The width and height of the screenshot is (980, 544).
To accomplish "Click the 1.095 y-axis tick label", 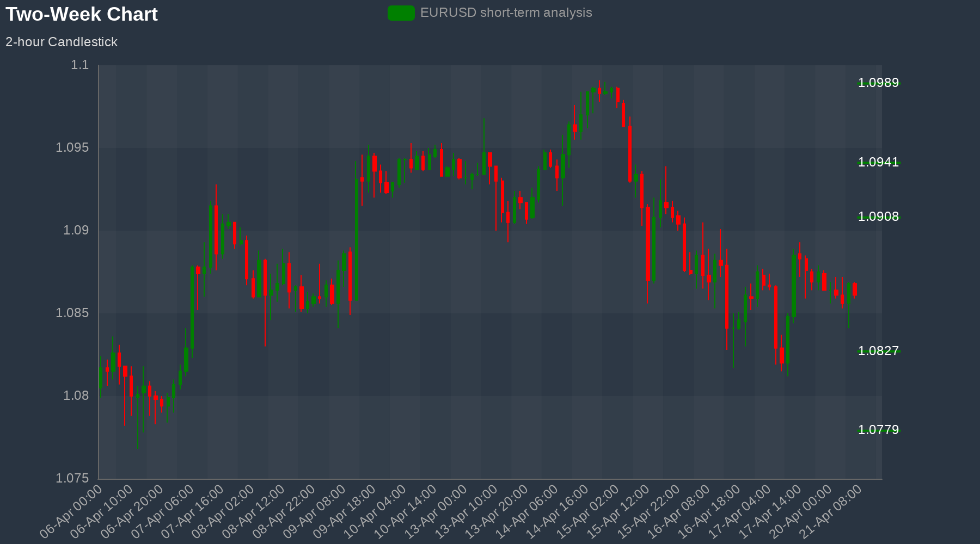I will click(72, 148).
